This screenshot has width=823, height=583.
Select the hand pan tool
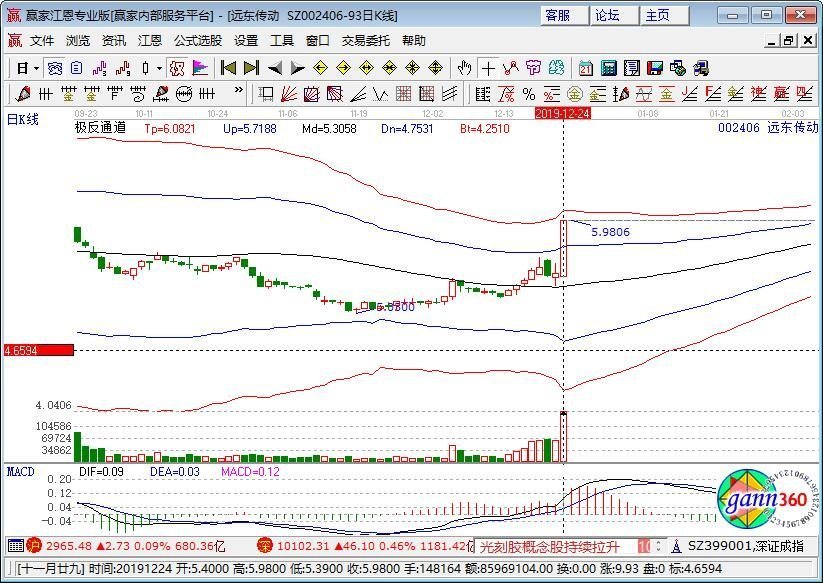(x=465, y=68)
